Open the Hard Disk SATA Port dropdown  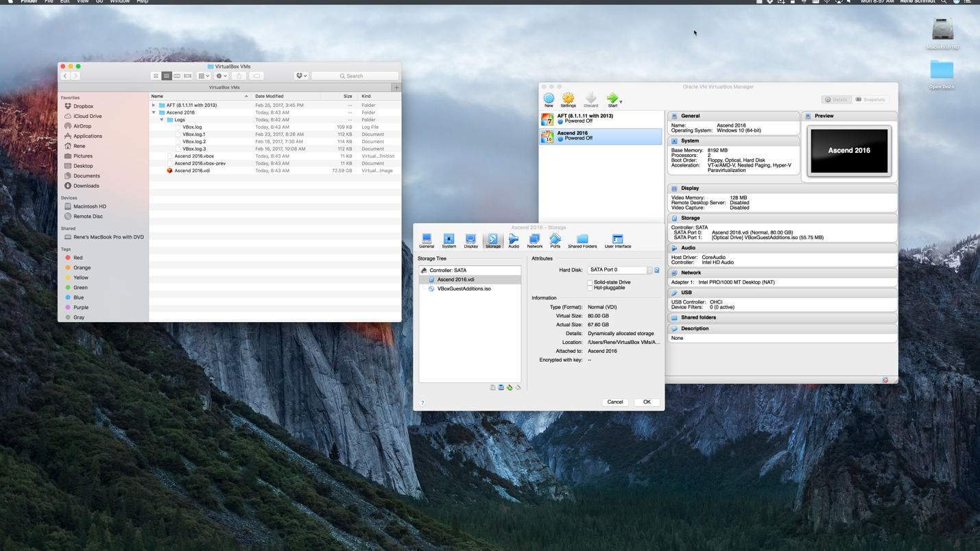click(x=620, y=270)
